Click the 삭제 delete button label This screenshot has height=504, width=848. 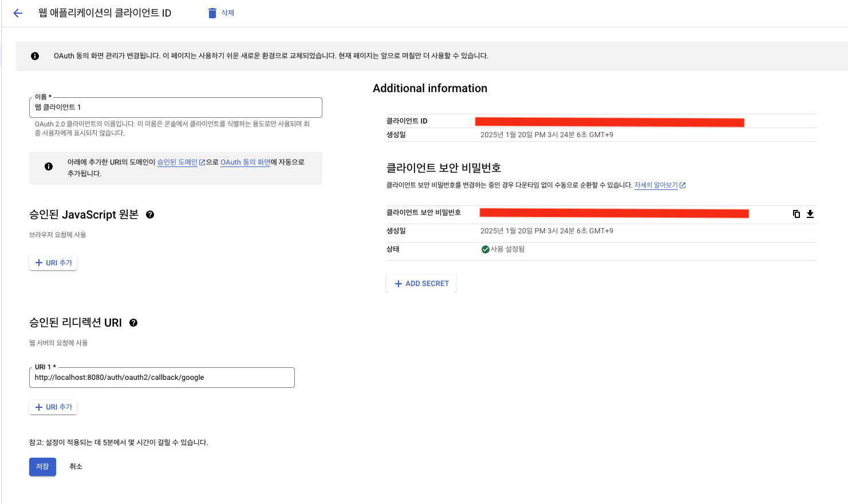228,13
